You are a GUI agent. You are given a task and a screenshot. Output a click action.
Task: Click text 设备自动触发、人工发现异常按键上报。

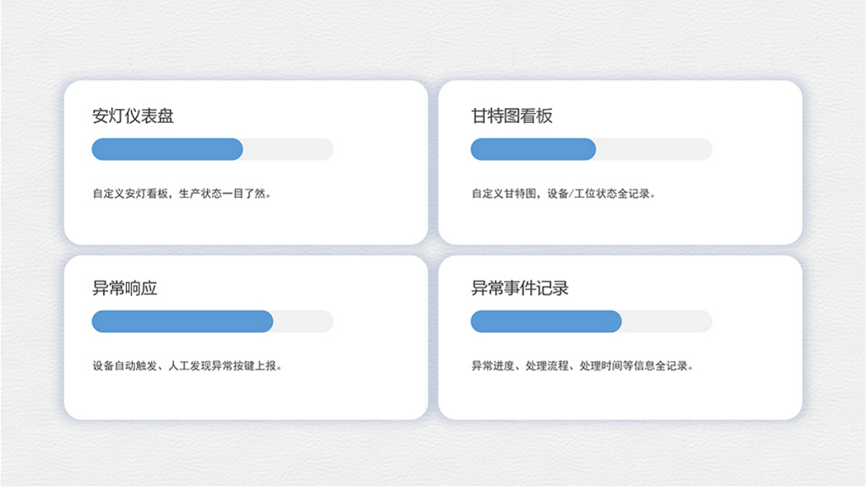point(187,365)
